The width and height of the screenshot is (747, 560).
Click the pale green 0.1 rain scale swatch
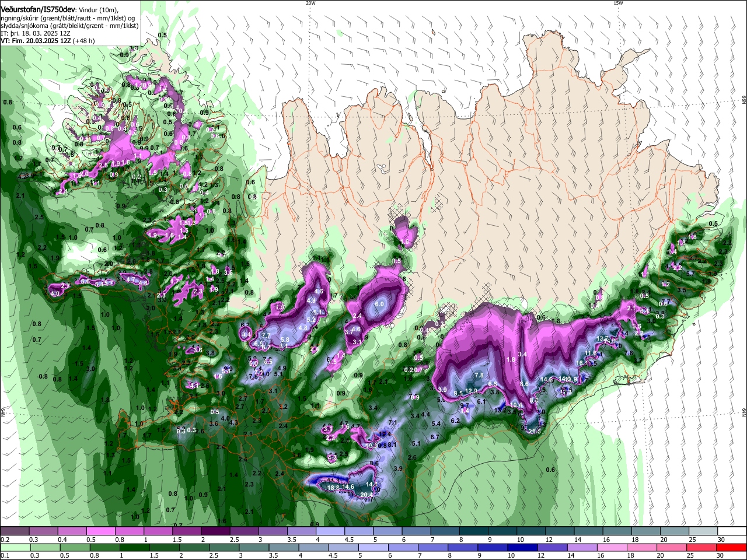coord(15,547)
